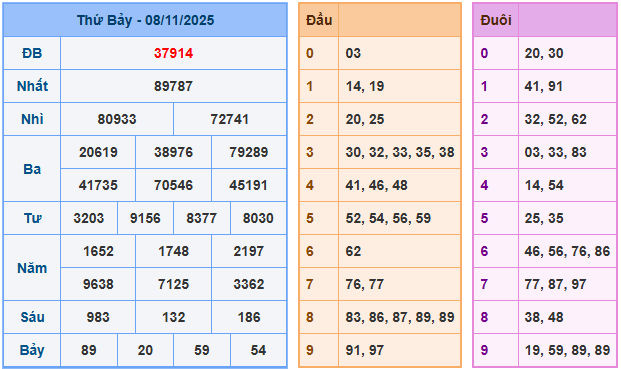Click sixth prize number 132
Viewport: 621px width, 369px height.
point(173,317)
